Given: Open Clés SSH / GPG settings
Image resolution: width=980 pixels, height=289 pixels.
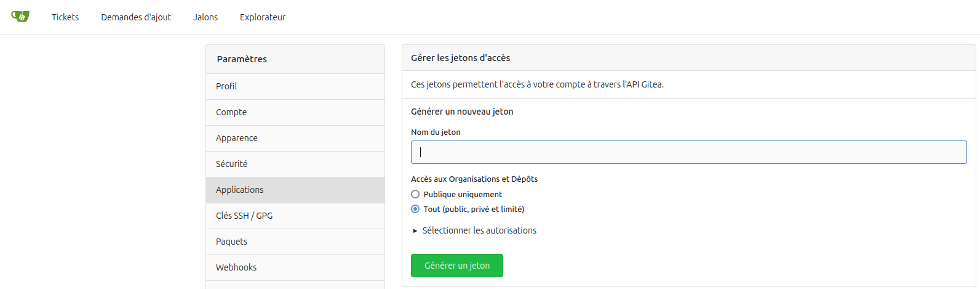Looking at the screenshot, I should click(295, 216).
